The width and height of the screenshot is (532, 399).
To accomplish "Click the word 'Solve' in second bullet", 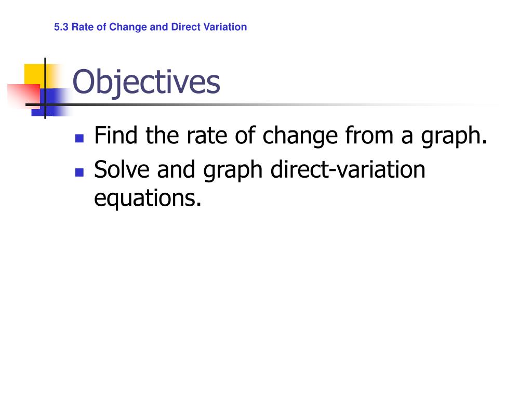I will point(122,170).
